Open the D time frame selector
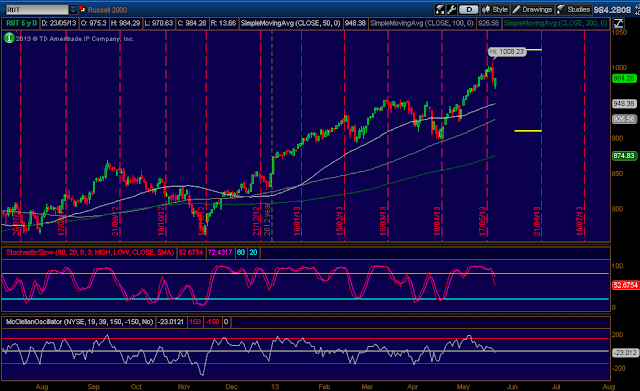 pyautogui.click(x=469, y=9)
